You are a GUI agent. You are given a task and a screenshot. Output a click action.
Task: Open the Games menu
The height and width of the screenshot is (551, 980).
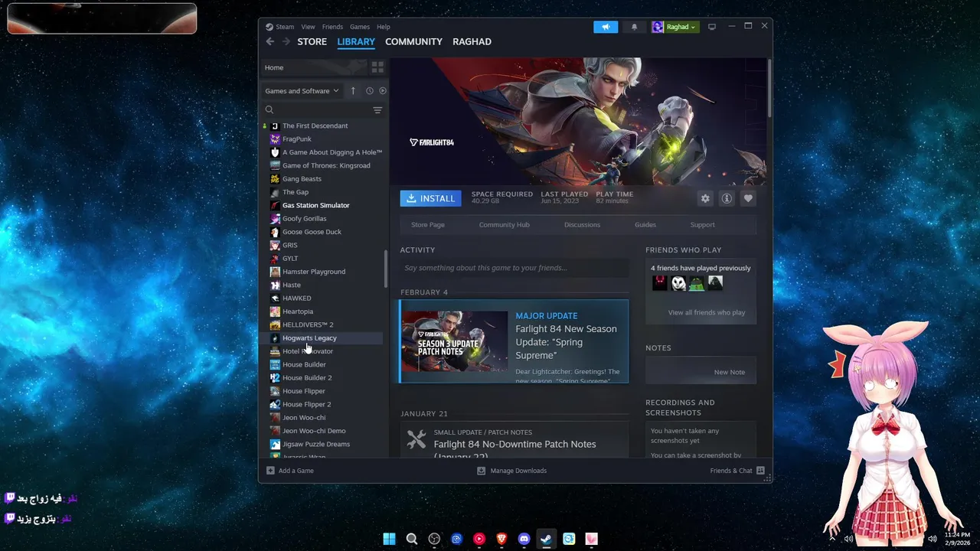click(360, 27)
